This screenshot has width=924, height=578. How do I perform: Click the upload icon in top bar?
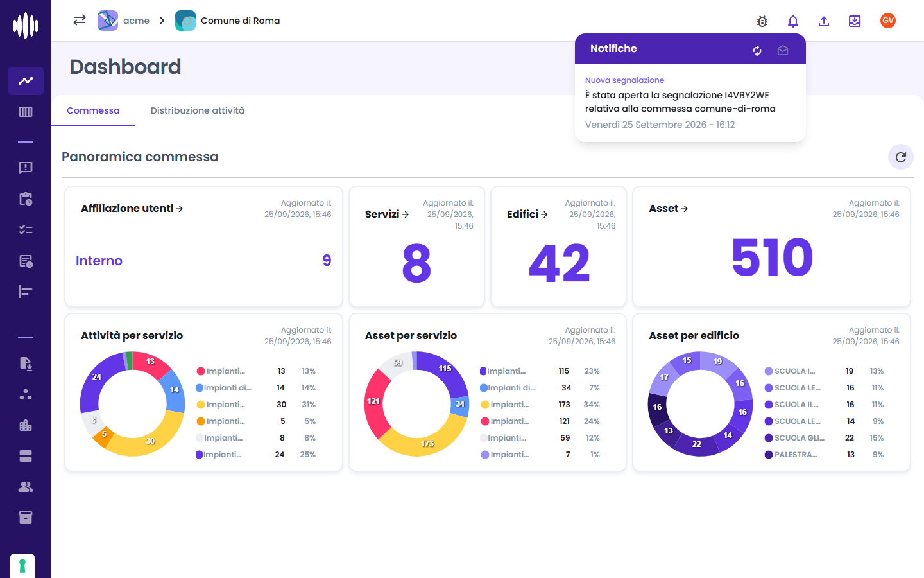click(x=824, y=21)
